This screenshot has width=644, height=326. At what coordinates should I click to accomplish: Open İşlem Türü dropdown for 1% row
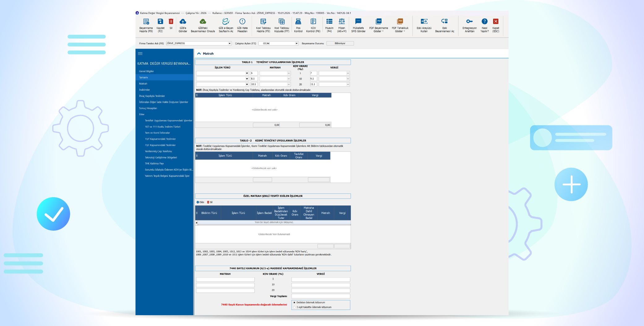pyautogui.click(x=247, y=73)
